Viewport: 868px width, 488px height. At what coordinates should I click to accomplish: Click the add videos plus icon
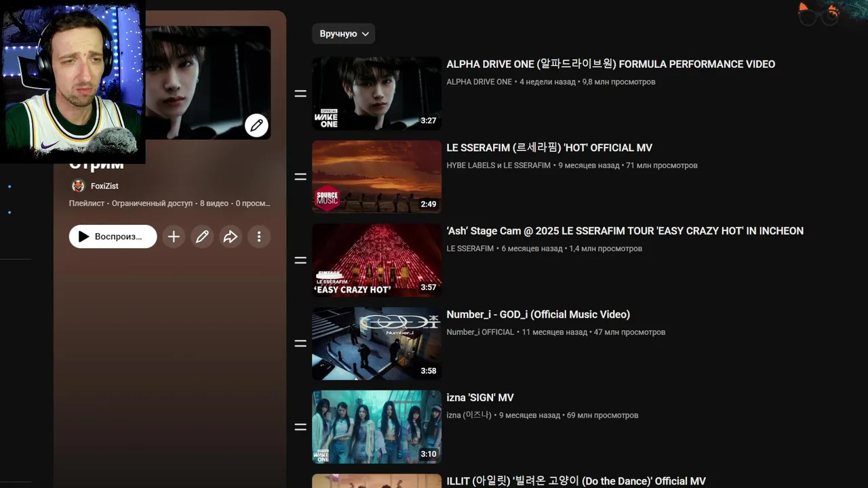point(174,237)
